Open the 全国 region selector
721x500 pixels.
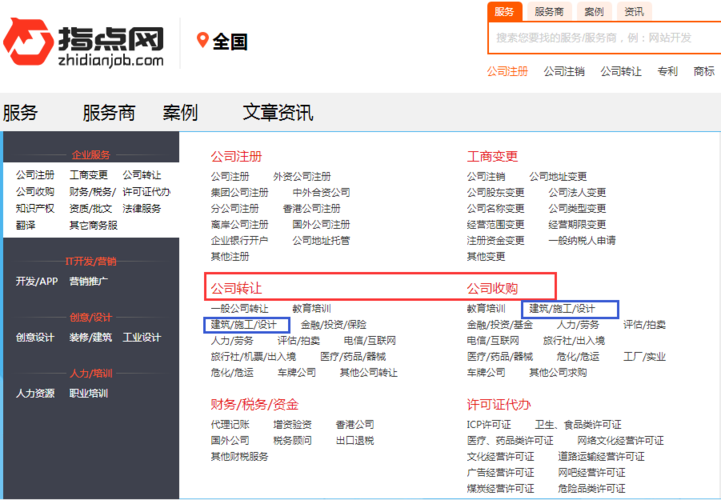[x=230, y=41]
